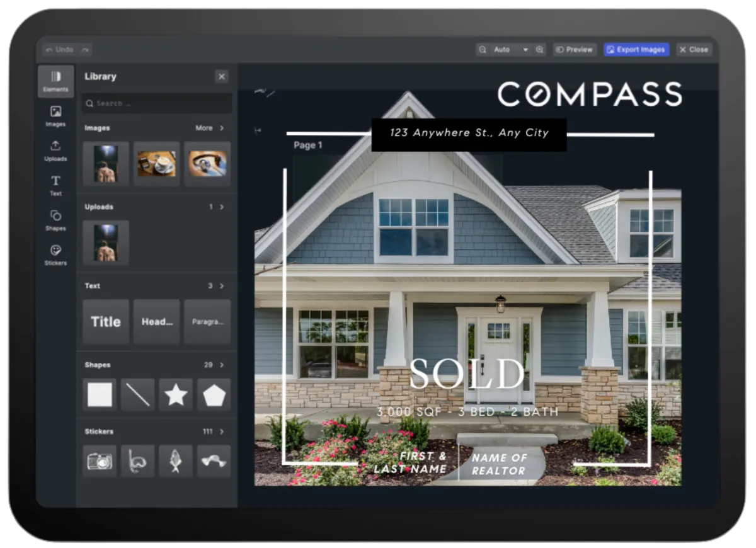This screenshot has width=756, height=548.
Task: Go to the Stickers sidebar tab
Action: pos(55,255)
